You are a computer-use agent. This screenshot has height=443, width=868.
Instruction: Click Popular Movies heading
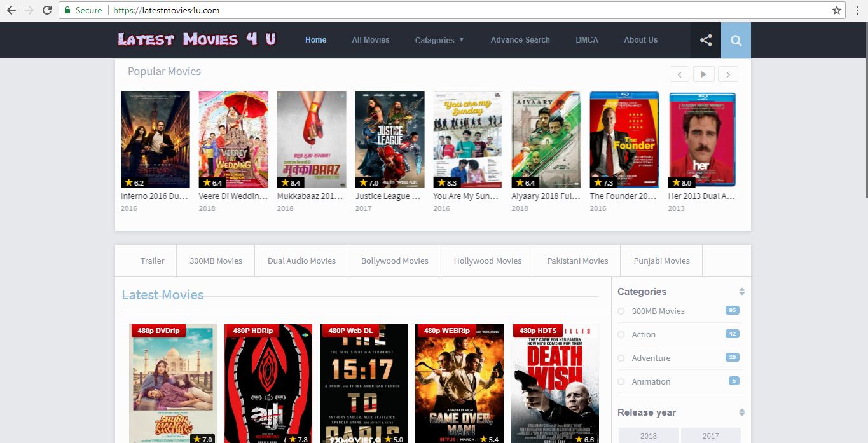pos(164,71)
